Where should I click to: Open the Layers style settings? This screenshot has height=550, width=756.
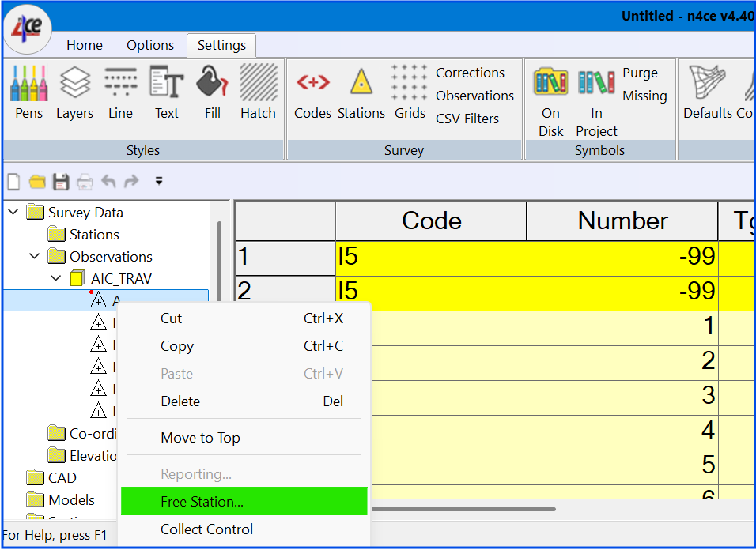point(75,92)
